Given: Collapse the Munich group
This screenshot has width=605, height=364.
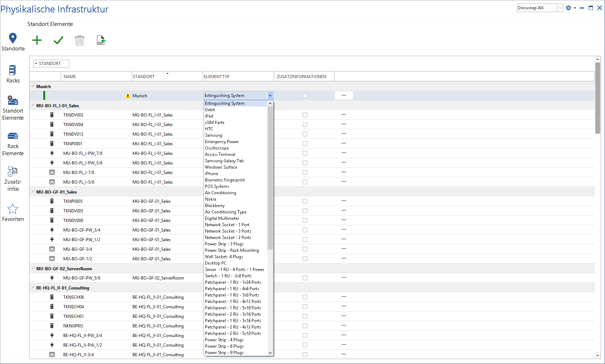Looking at the screenshot, I should tap(33, 86).
